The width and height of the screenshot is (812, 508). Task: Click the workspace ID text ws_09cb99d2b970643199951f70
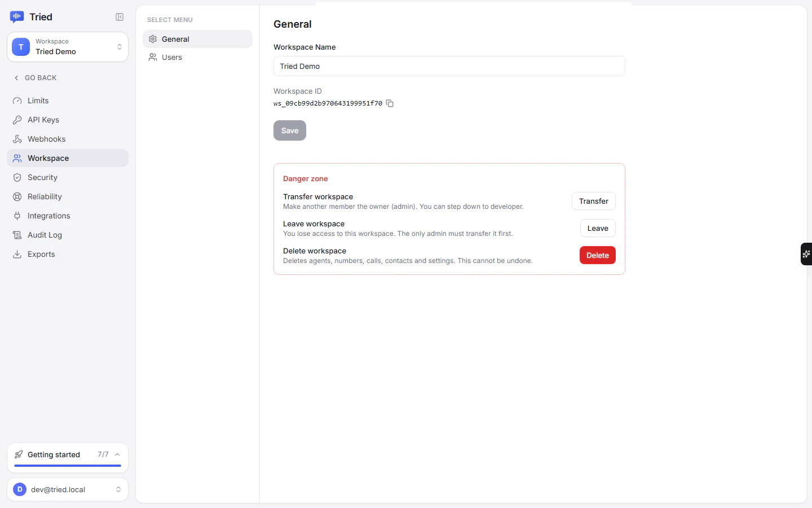click(x=328, y=103)
